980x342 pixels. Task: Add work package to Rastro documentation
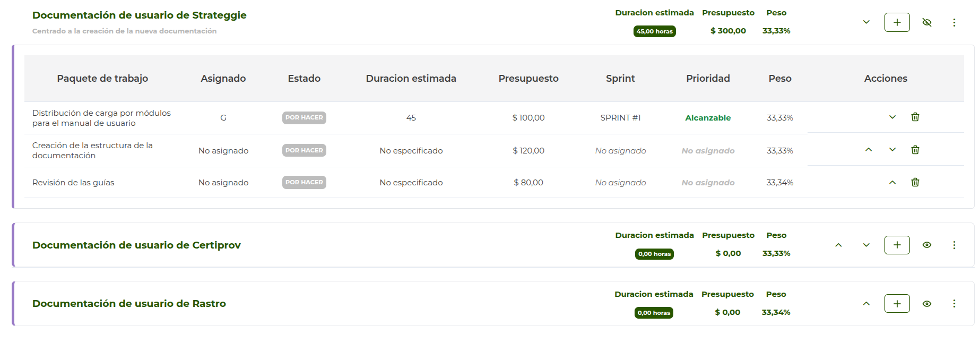(897, 304)
